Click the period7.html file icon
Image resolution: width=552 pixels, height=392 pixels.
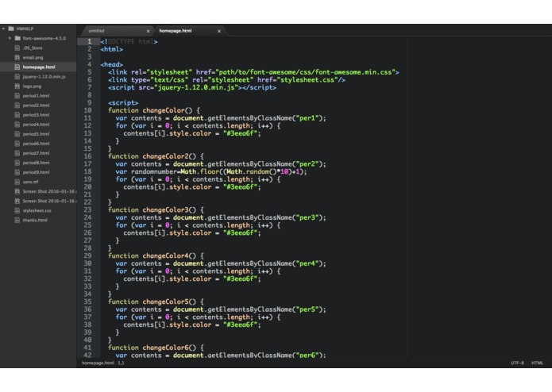pyautogui.click(x=17, y=153)
